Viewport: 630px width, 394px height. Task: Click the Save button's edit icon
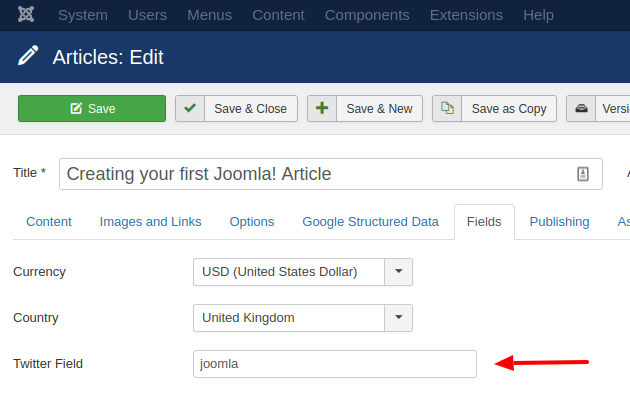pos(76,108)
